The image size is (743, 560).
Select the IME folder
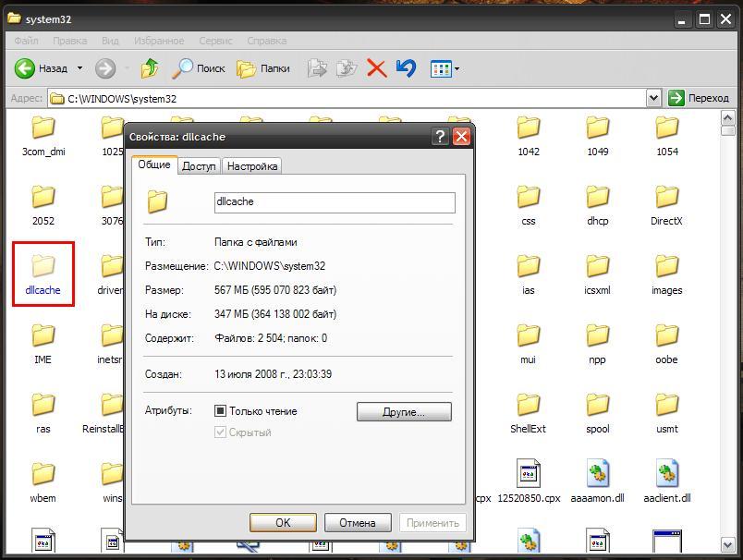(43, 345)
